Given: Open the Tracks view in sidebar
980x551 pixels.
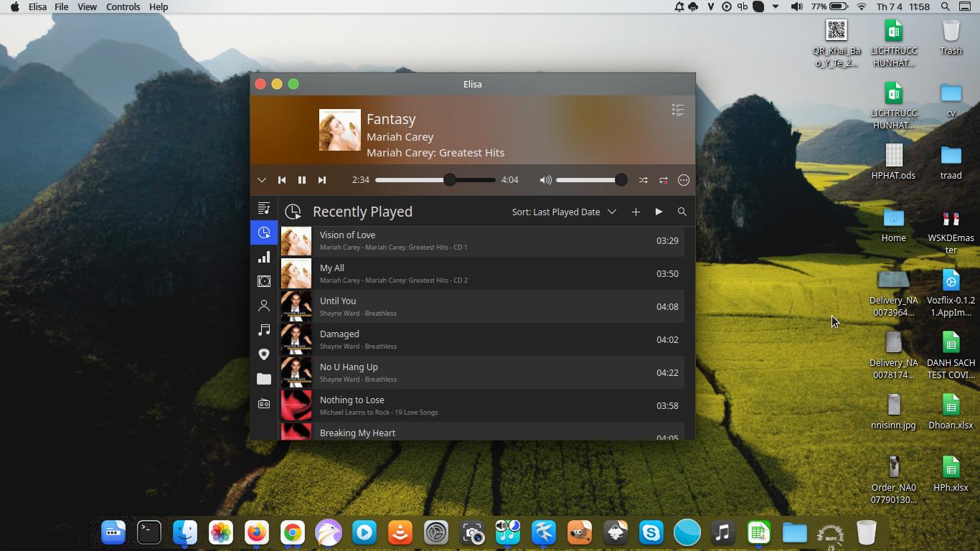Looking at the screenshot, I should pyautogui.click(x=264, y=330).
